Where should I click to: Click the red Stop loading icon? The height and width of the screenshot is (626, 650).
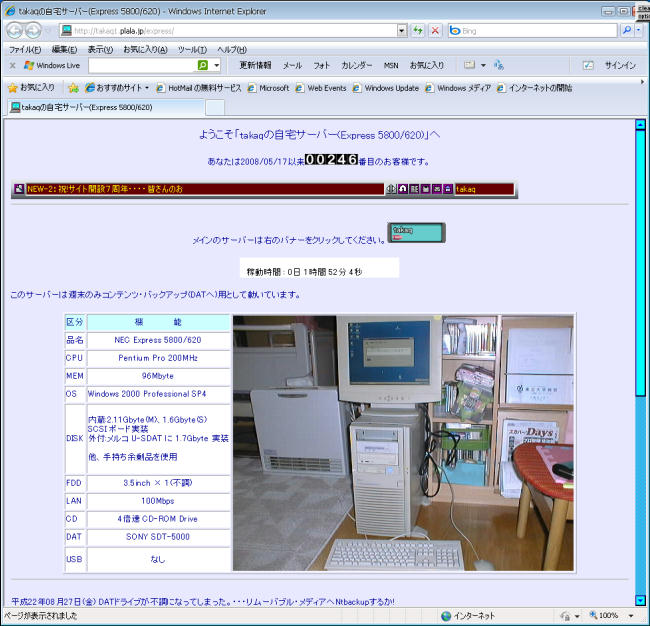coord(435,30)
